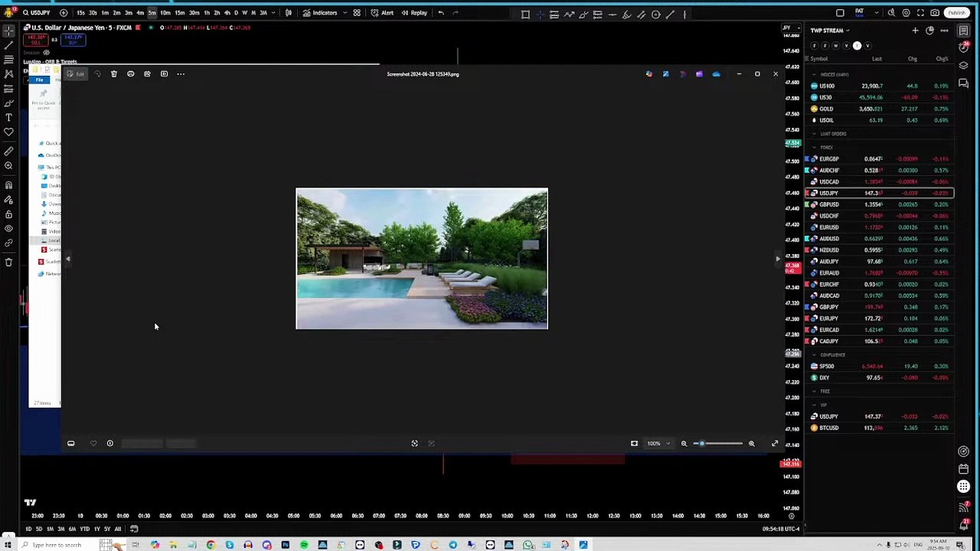This screenshot has height=551, width=980.
Task: Toggle favorite heart on the photo
Action: click(x=93, y=444)
